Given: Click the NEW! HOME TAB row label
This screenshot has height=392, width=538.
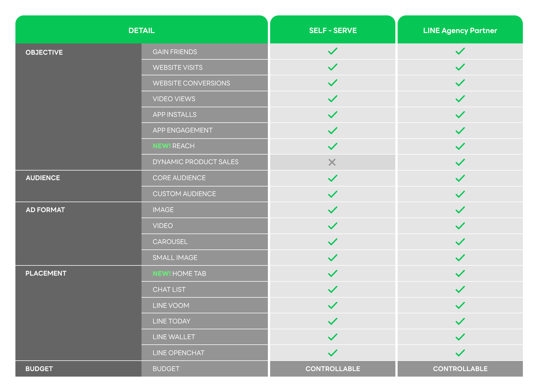Looking at the screenshot, I should [x=179, y=274].
